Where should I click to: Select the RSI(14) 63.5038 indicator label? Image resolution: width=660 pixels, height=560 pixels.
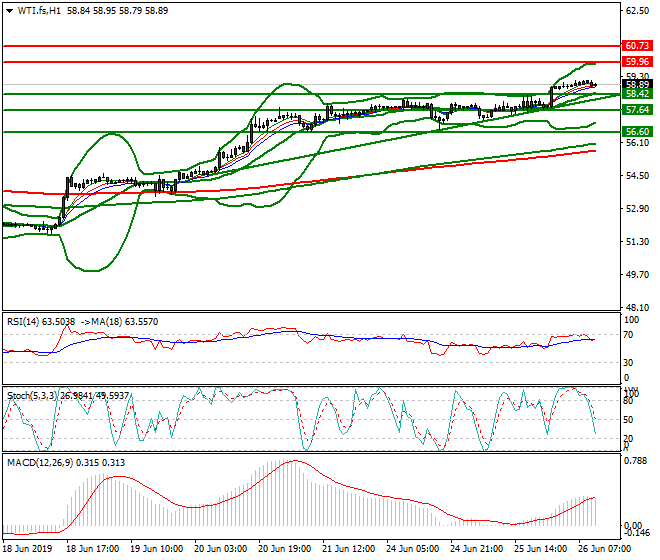(41, 322)
